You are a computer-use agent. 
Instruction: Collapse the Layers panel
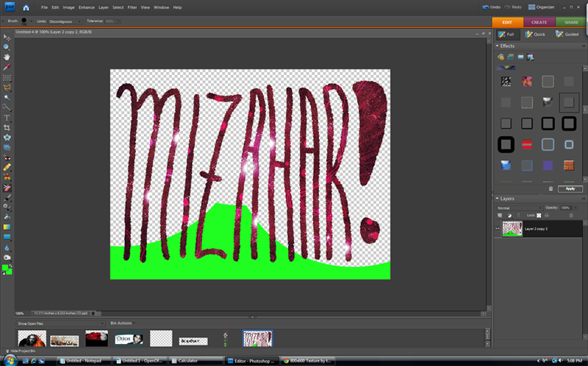498,198
